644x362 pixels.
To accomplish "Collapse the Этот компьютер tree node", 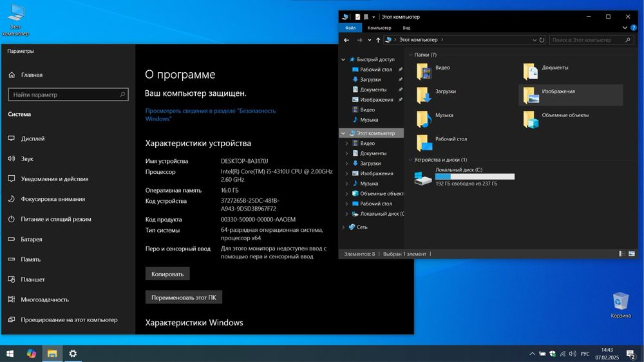I will 343,133.
